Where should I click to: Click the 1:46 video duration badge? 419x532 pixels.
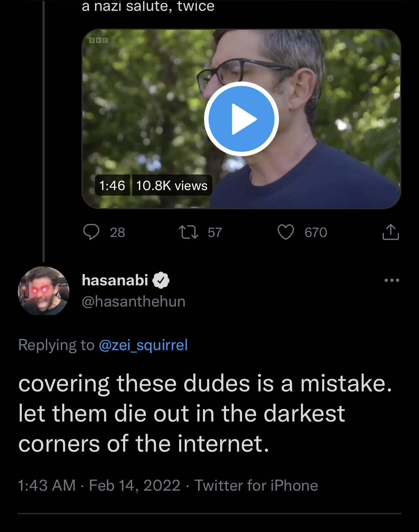pos(112,185)
